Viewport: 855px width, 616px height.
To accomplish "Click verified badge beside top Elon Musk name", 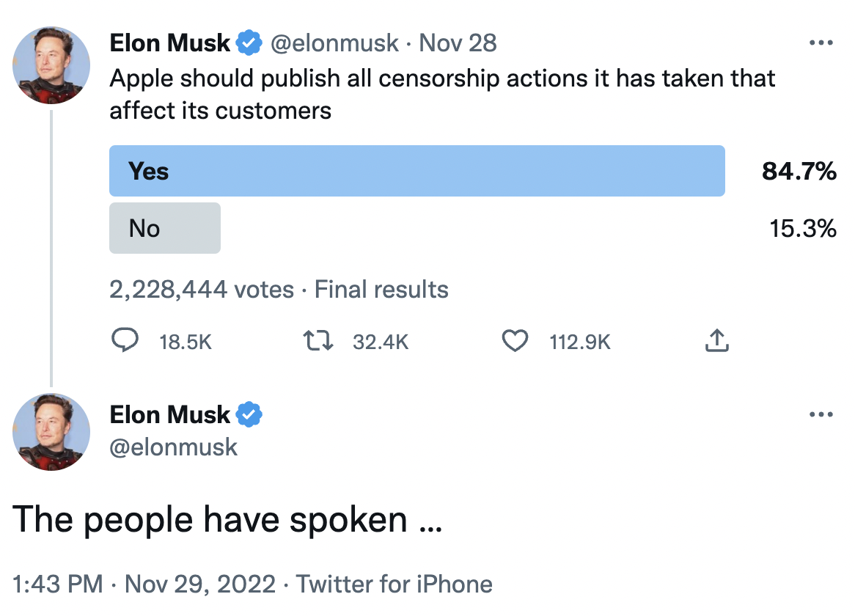I will click(249, 43).
